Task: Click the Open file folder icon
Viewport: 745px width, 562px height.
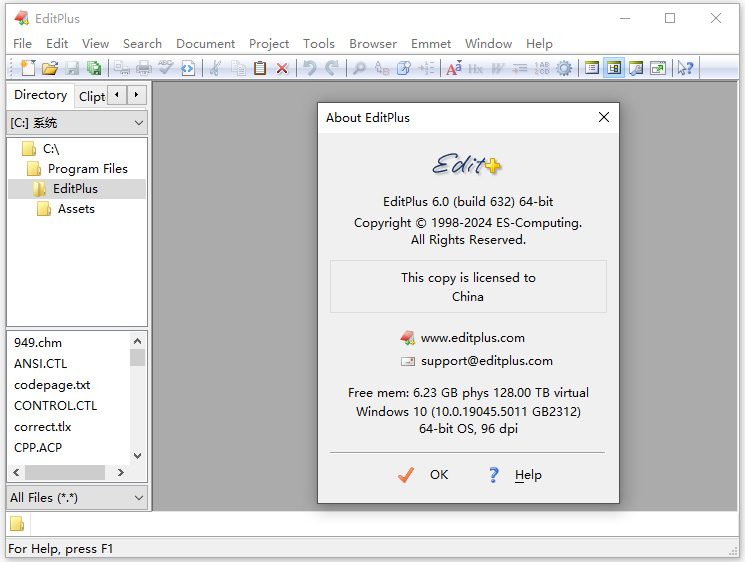Action: pos(49,68)
